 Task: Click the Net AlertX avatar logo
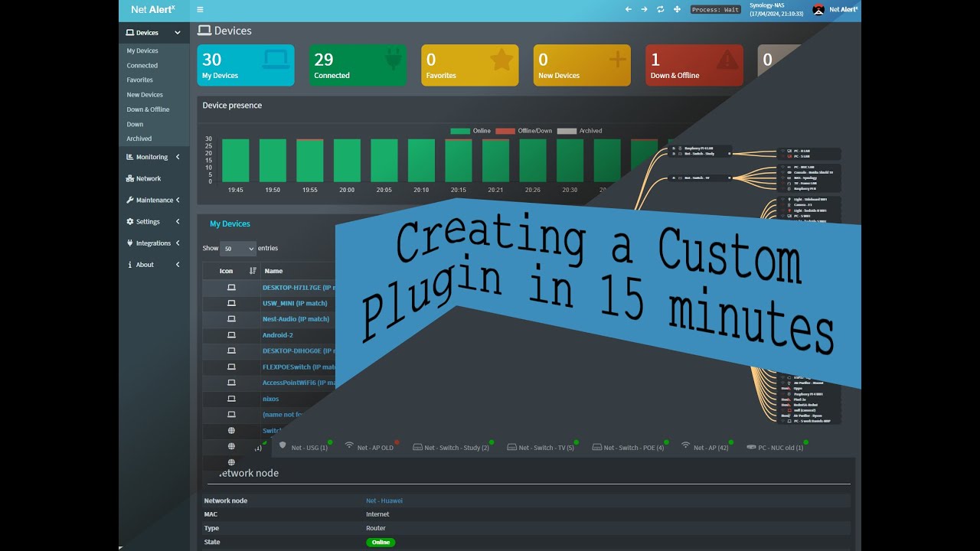[x=818, y=9]
